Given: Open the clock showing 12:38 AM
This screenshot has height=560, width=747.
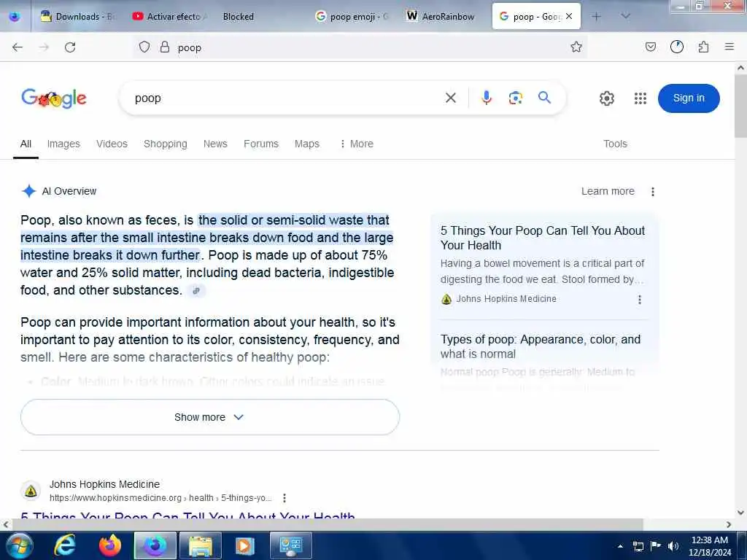Looking at the screenshot, I should (710, 546).
